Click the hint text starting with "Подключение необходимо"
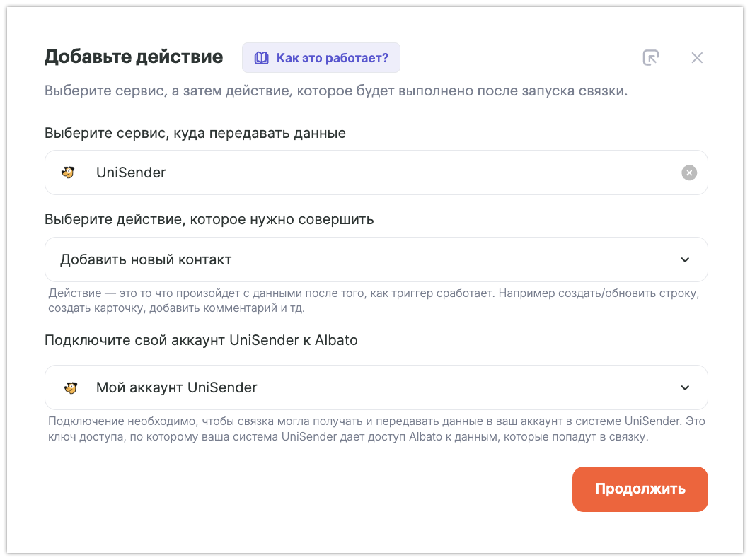Image resolution: width=750 pixels, height=560 pixels. (x=376, y=429)
